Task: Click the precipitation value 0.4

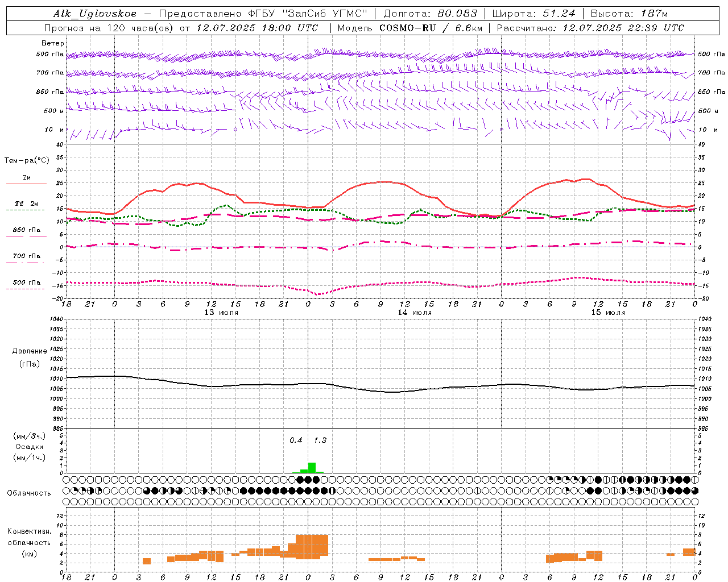Action: click(x=296, y=440)
